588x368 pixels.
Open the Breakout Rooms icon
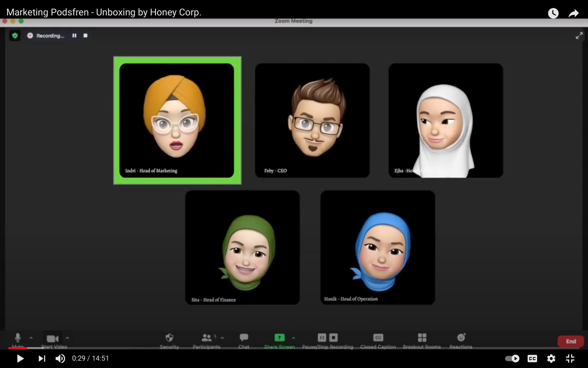pyautogui.click(x=422, y=338)
